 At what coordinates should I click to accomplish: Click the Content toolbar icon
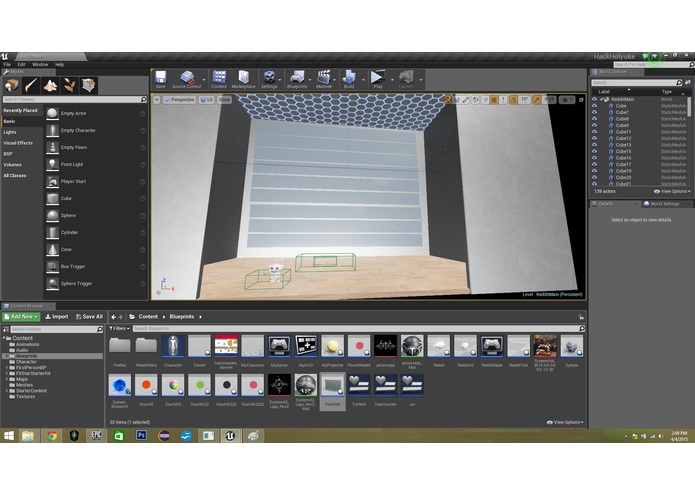tap(219, 78)
